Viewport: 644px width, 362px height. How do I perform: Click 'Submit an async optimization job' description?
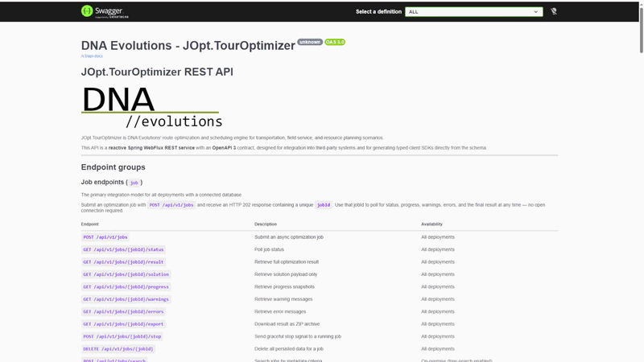tap(289, 237)
